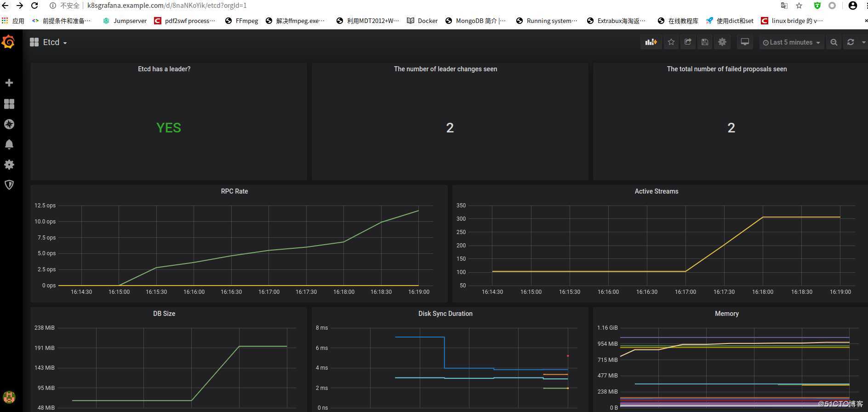
Task: Open the Explore compass icon in sidebar
Action: point(9,124)
